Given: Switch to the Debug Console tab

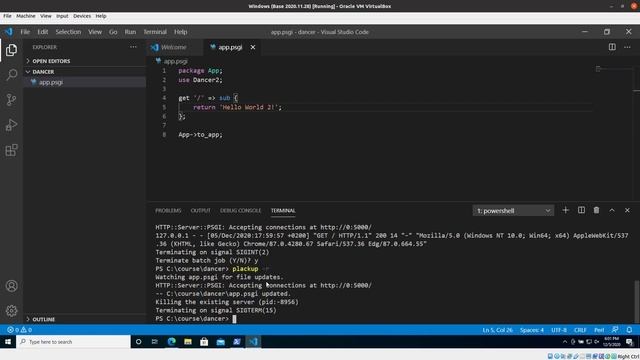Looking at the screenshot, I should point(240,211).
